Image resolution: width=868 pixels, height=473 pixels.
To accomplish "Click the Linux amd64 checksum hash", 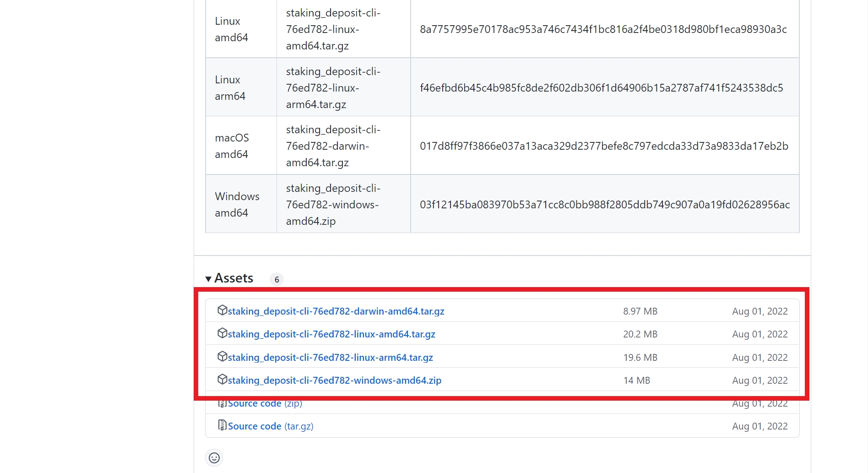I will point(603,29).
